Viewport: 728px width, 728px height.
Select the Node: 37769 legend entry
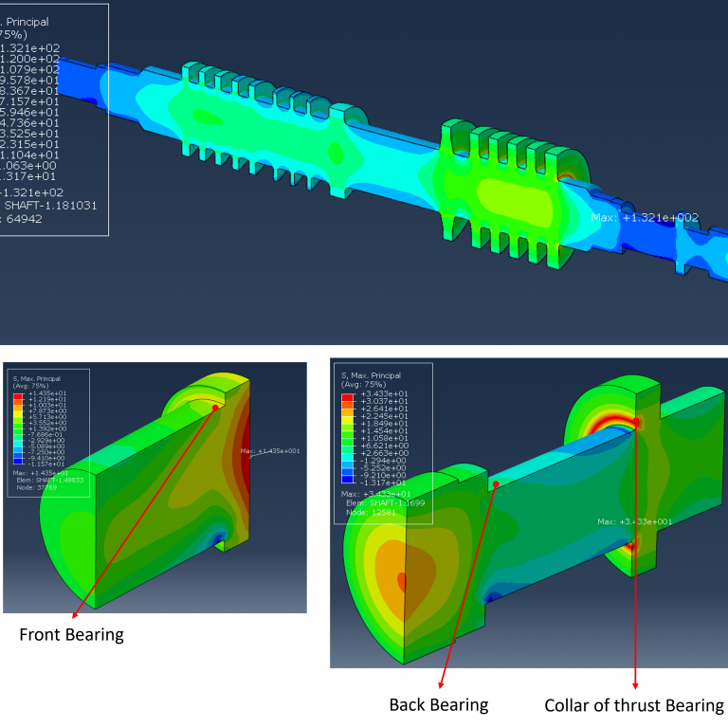pos(35,487)
